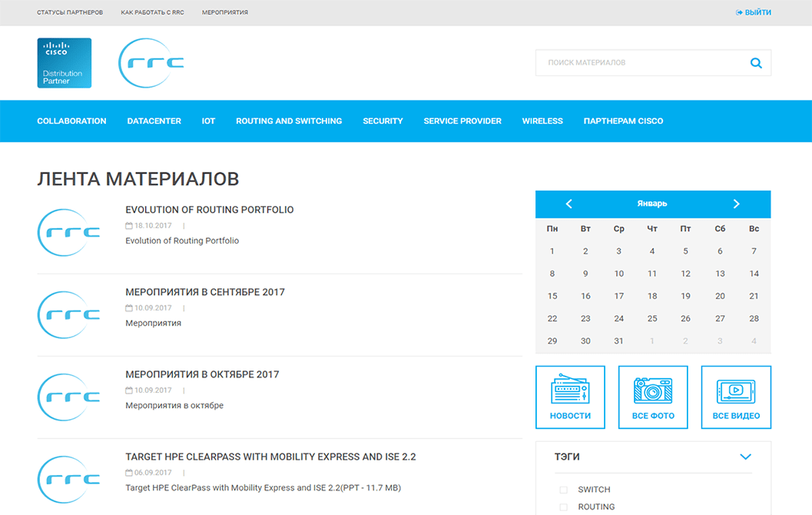Collapse the Тэги panel chevron
Viewport: 812px width, 515px height.
[744, 457]
